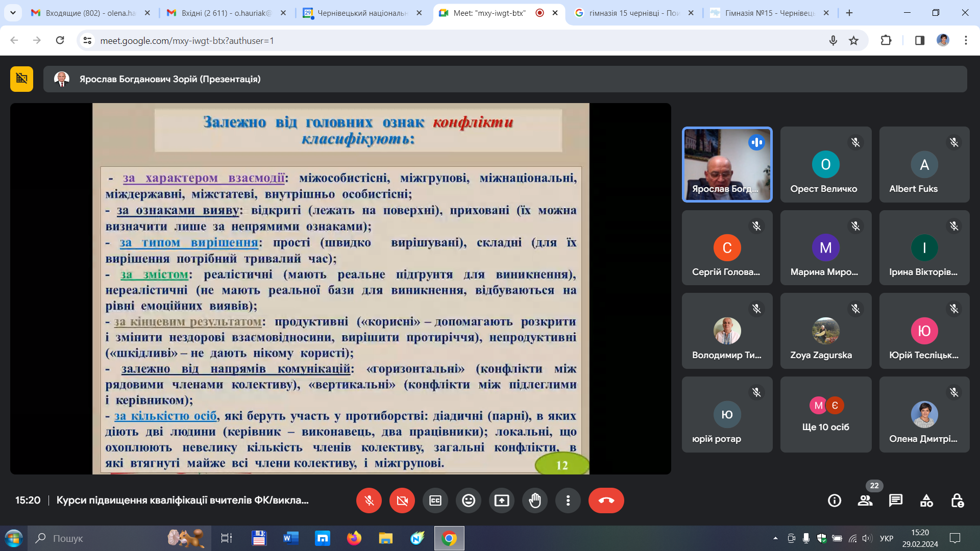
Task: Switch to the Вхідні (2 611) Gmail tab
Action: [x=227, y=13]
